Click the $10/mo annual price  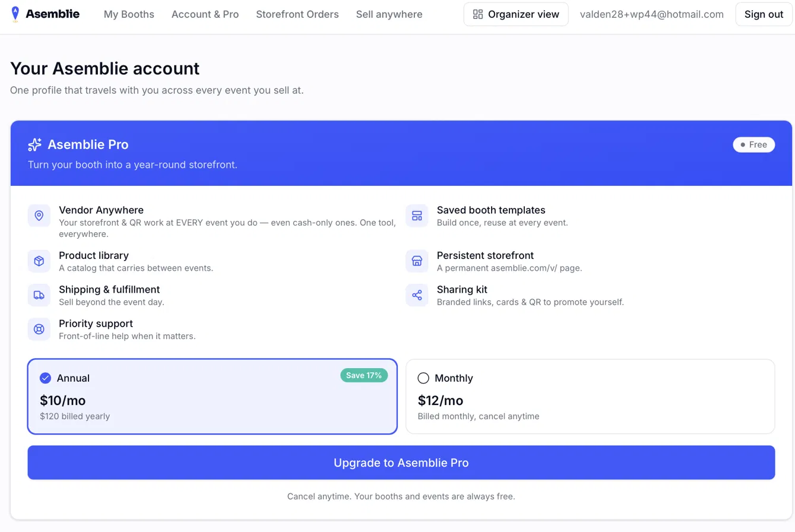click(x=63, y=400)
